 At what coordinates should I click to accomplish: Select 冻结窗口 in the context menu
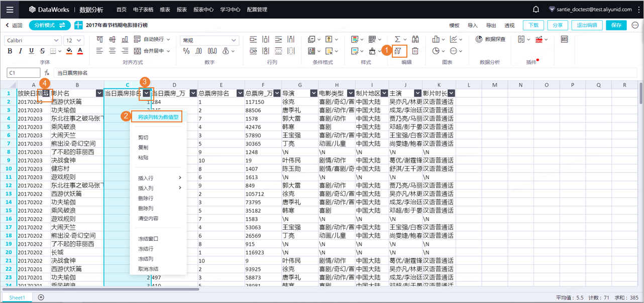pos(148,239)
